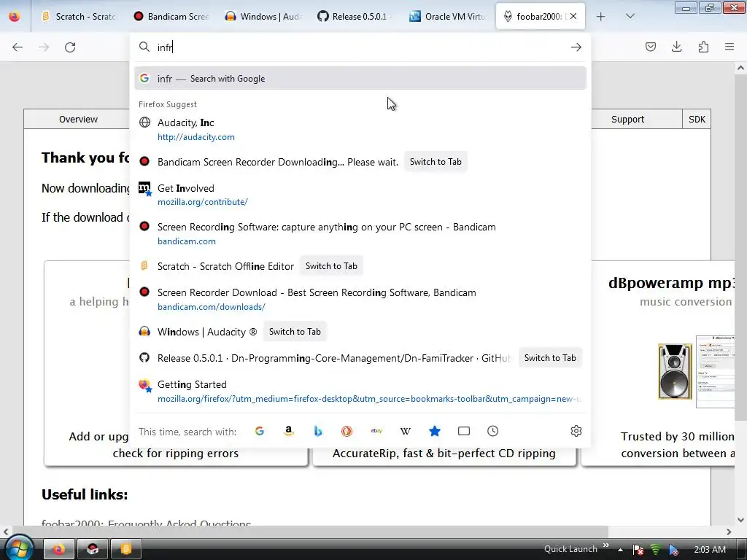Open Overview page tab
747x560 pixels.
pos(78,119)
